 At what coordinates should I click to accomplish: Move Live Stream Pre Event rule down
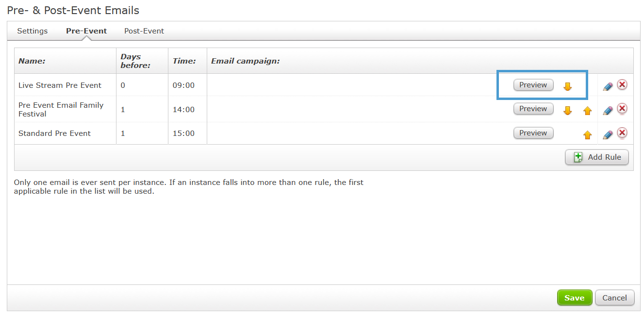coord(567,86)
